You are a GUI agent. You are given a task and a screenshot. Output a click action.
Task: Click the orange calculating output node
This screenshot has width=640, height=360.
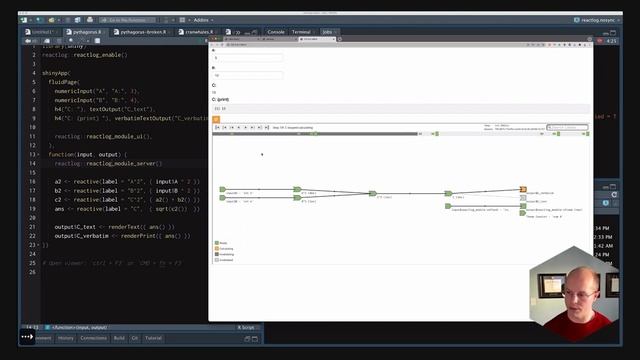523,189
